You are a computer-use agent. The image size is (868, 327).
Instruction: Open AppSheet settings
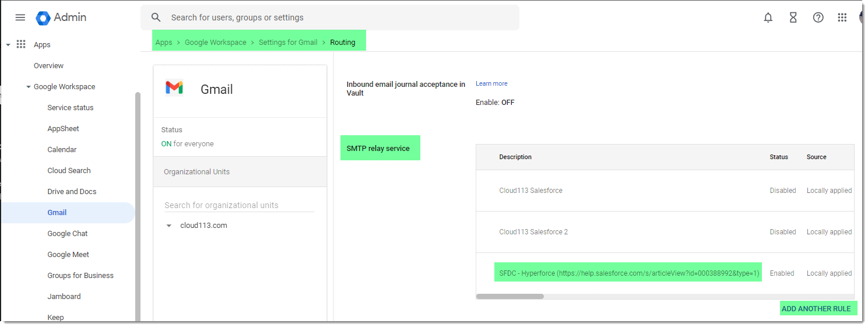tap(63, 129)
